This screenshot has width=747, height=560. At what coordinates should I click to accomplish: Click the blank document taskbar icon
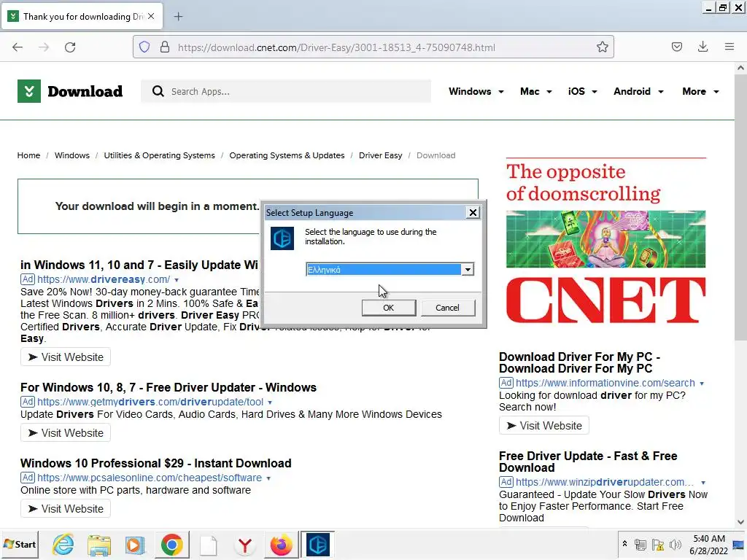(208, 544)
